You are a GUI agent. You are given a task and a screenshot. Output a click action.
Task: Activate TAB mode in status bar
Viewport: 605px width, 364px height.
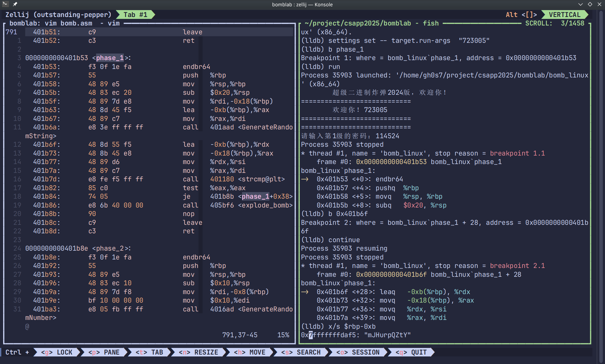pyautogui.click(x=149, y=352)
